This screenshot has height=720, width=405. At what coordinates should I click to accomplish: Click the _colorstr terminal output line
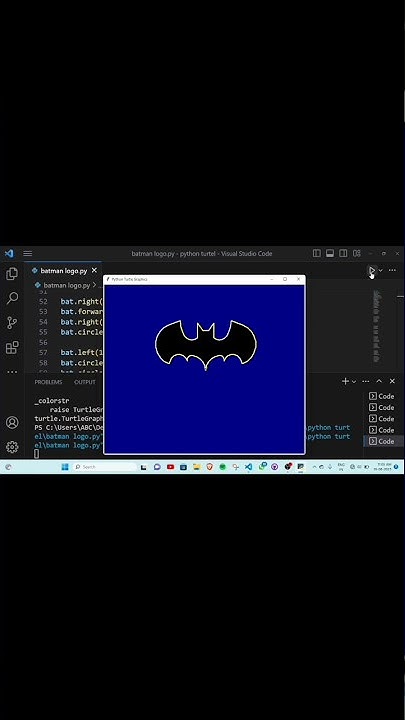[x=52, y=401]
